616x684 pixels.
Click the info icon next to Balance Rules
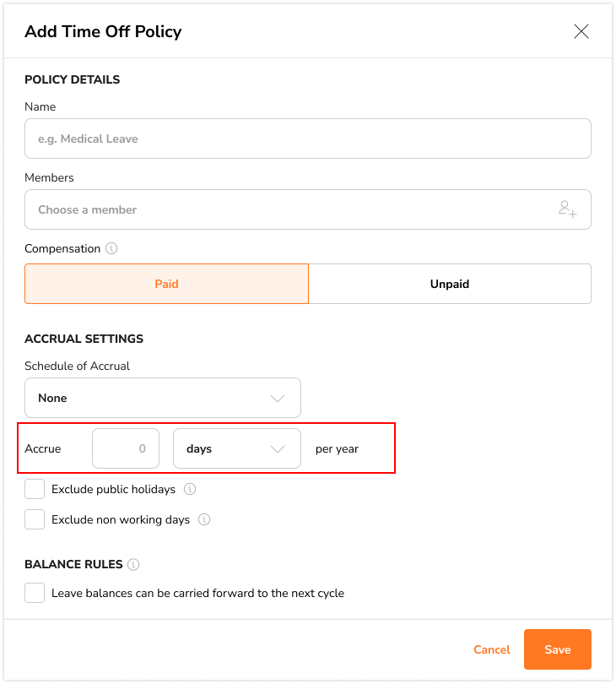point(133,564)
